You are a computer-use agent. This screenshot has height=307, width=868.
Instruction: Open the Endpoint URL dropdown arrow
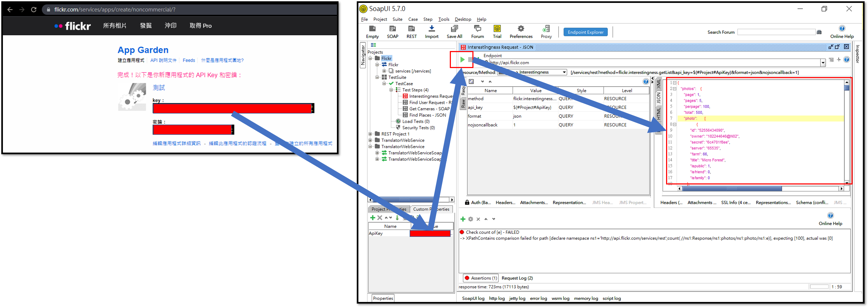(823, 63)
